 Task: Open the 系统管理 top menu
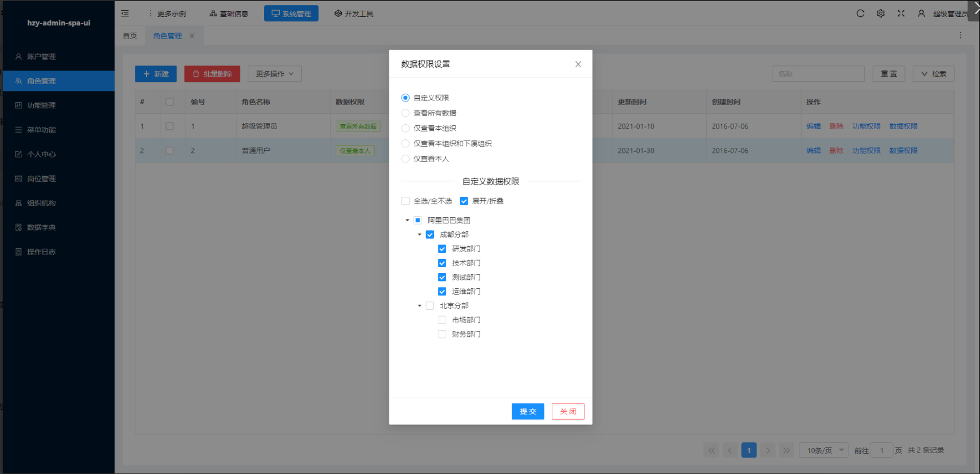point(291,14)
